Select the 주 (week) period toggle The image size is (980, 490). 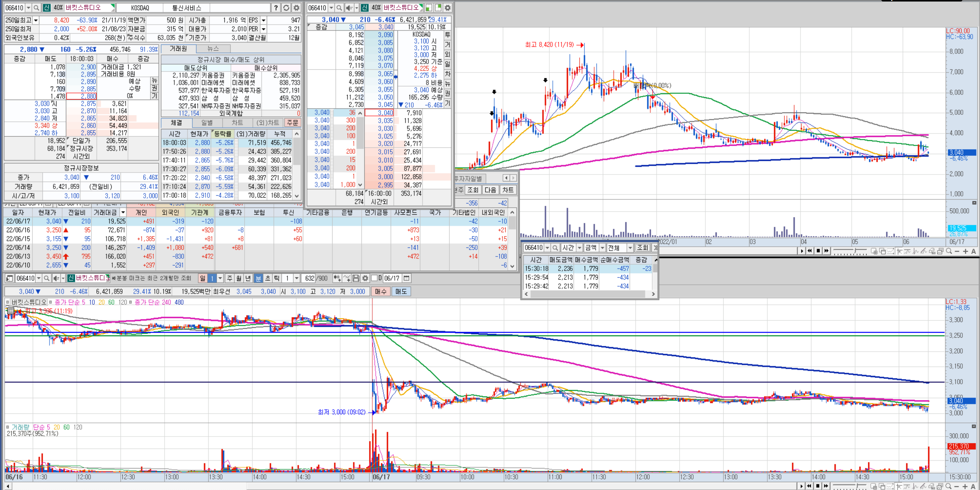230,278
